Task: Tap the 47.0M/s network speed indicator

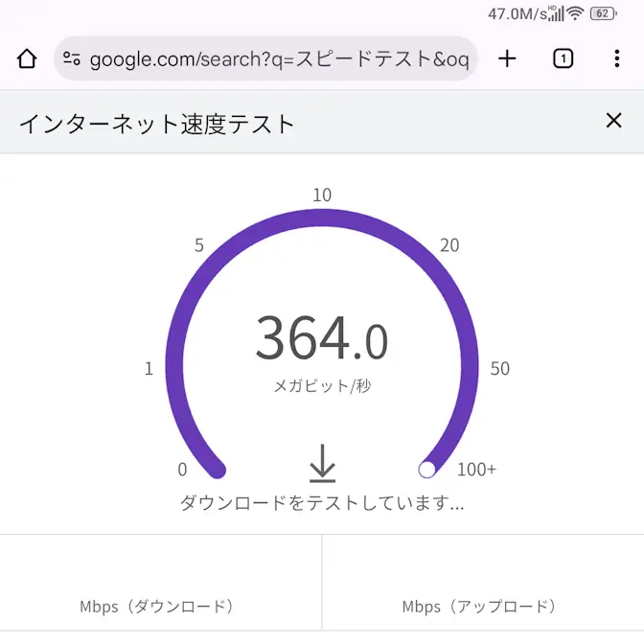Action: 517,13
